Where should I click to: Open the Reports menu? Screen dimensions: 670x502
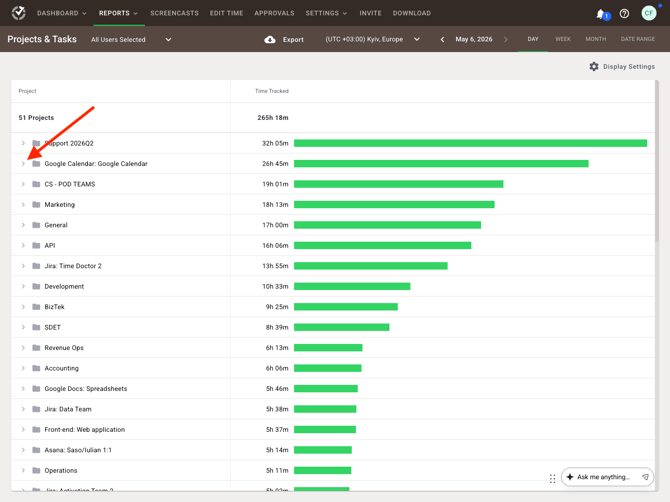tap(118, 13)
